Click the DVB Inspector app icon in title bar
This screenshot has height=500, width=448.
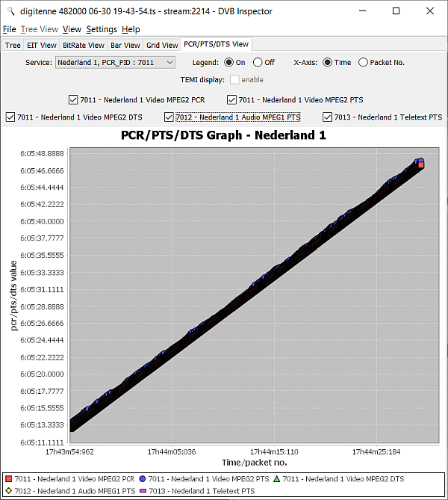click(10, 11)
